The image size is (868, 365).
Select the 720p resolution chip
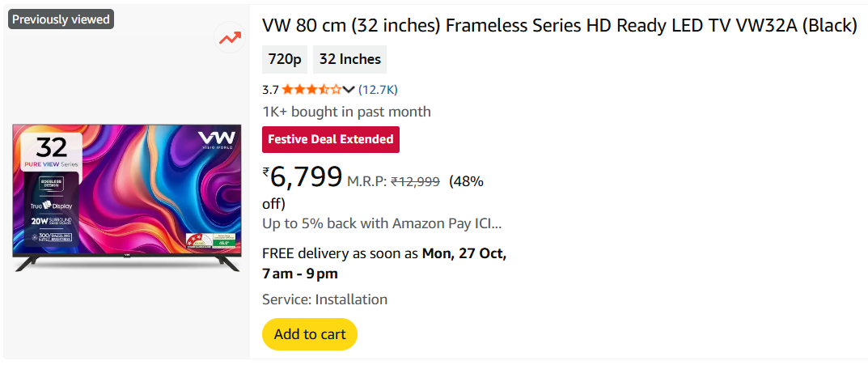point(285,59)
